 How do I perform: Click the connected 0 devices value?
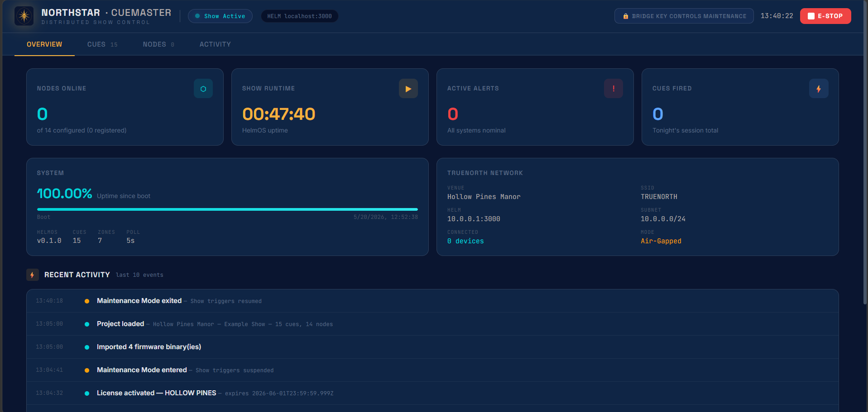465,241
